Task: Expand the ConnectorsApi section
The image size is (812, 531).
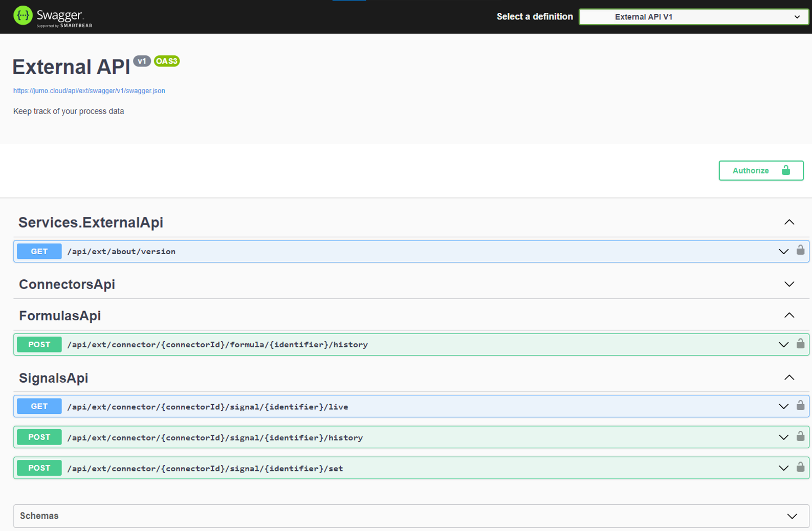Action: 789,284
